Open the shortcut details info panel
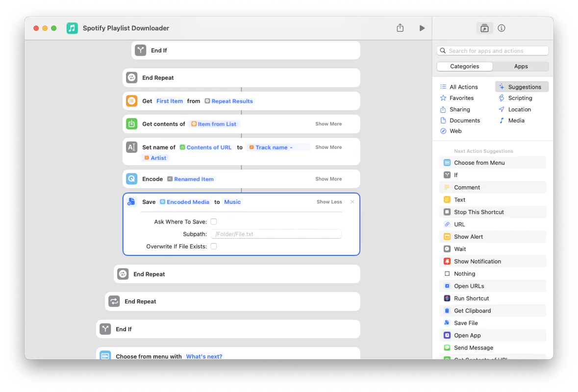The image size is (578, 392). tap(501, 28)
